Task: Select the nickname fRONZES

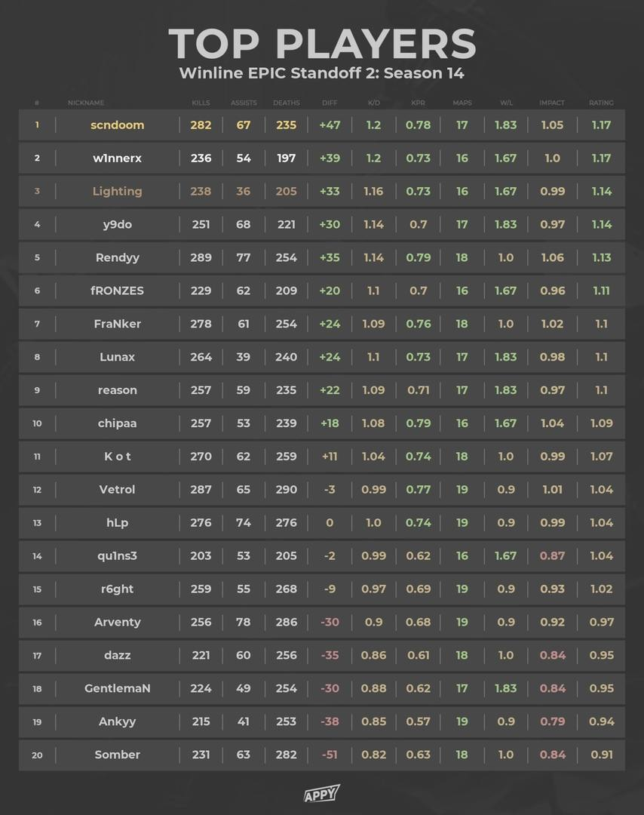Action: [x=118, y=291]
